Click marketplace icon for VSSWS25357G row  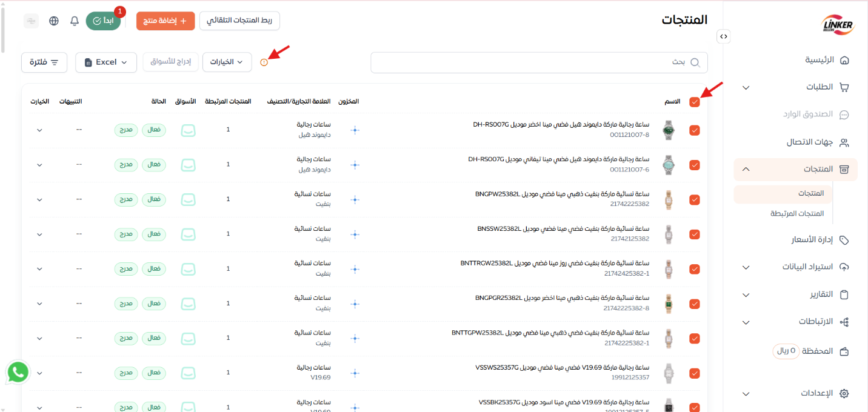(x=189, y=373)
